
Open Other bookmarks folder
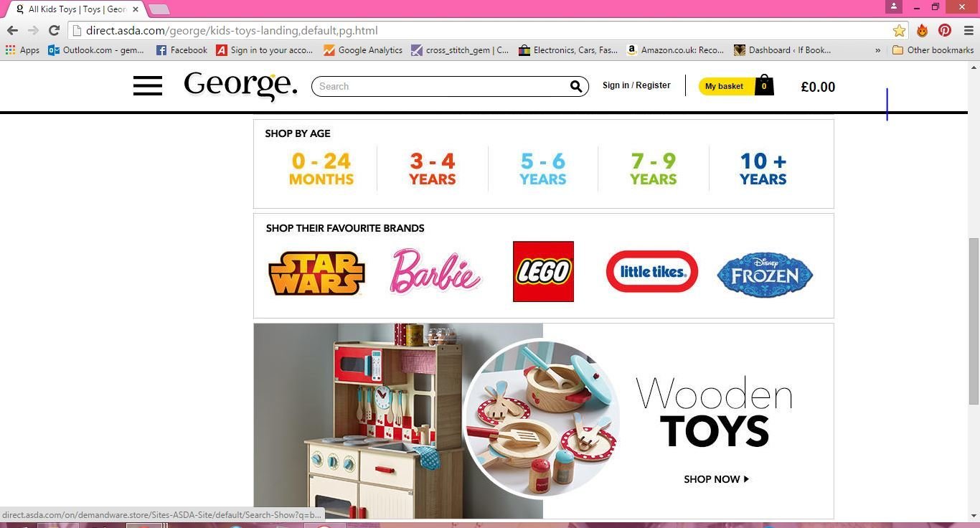[933, 50]
